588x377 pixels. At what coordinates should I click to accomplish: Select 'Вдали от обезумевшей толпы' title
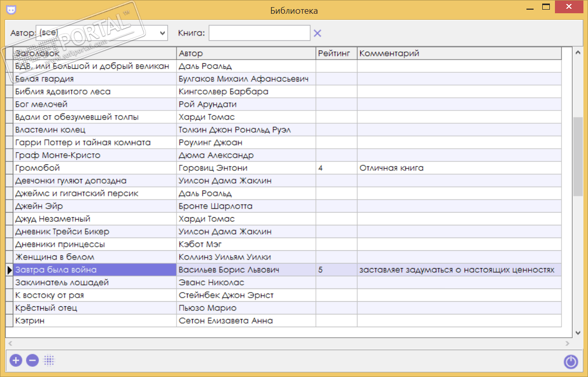click(x=95, y=117)
